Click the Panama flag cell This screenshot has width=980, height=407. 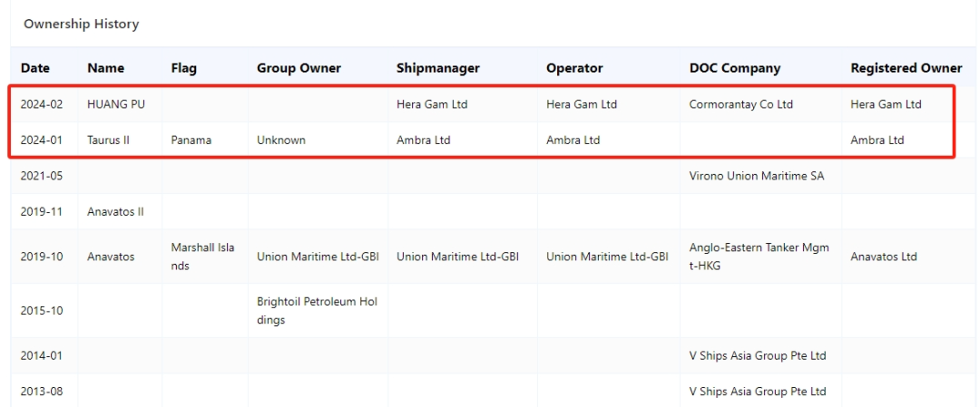(x=191, y=141)
